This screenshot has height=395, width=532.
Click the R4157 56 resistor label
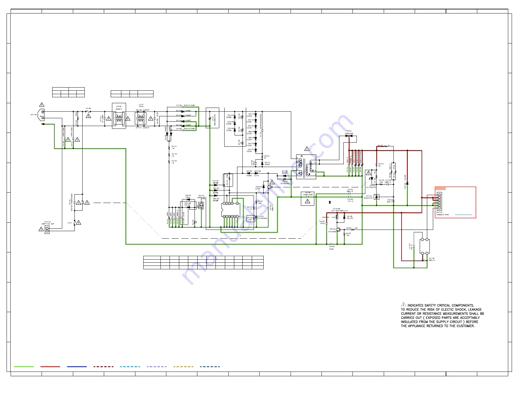[x=381, y=165]
